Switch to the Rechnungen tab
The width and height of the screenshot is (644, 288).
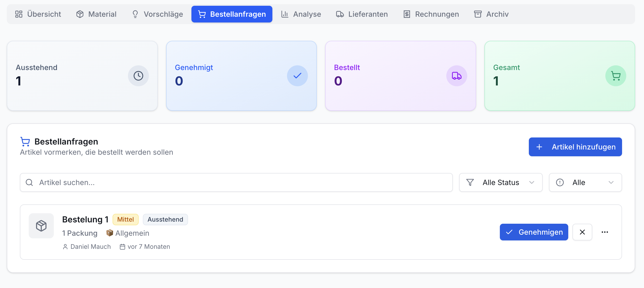coord(431,14)
